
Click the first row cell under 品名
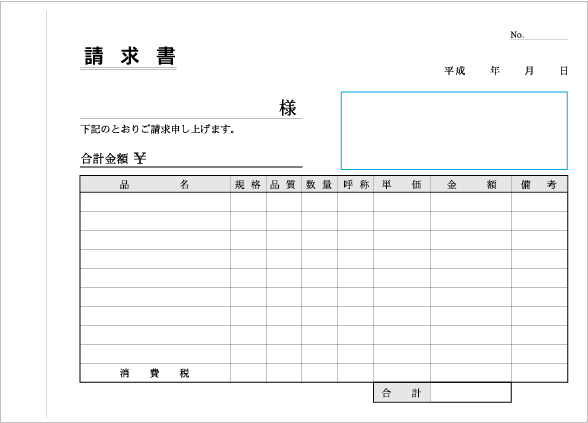(155, 202)
